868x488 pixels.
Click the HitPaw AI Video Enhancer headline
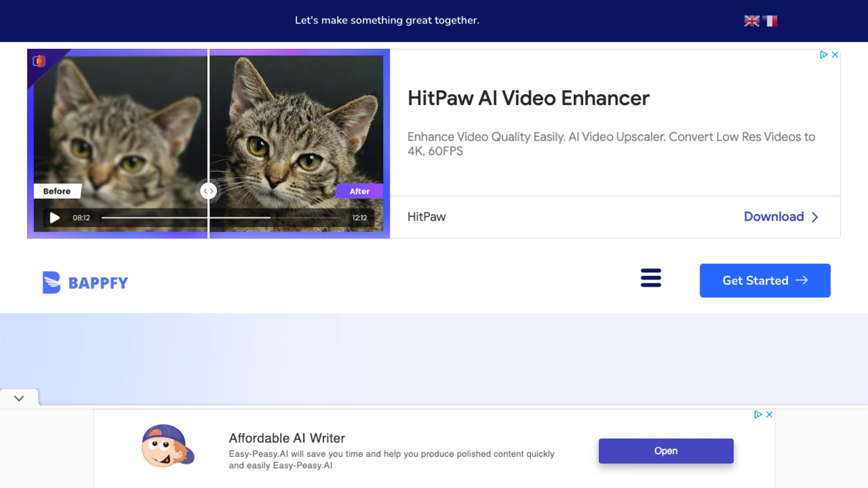[528, 98]
